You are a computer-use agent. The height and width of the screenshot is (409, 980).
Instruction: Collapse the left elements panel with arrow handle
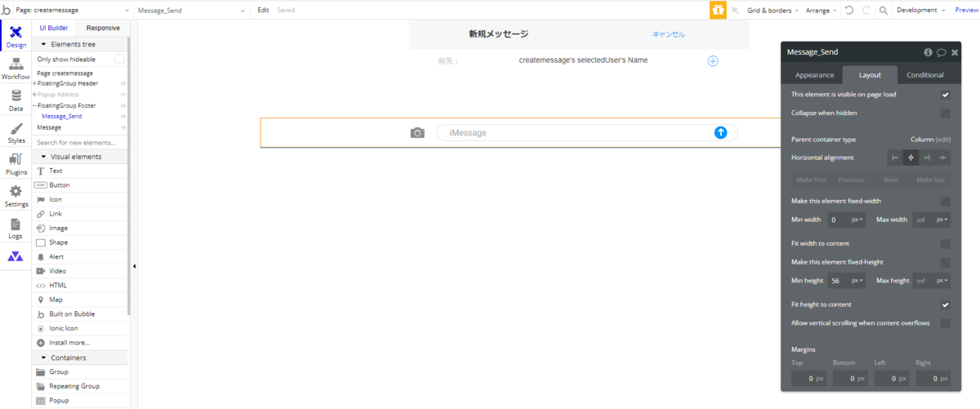click(x=134, y=266)
